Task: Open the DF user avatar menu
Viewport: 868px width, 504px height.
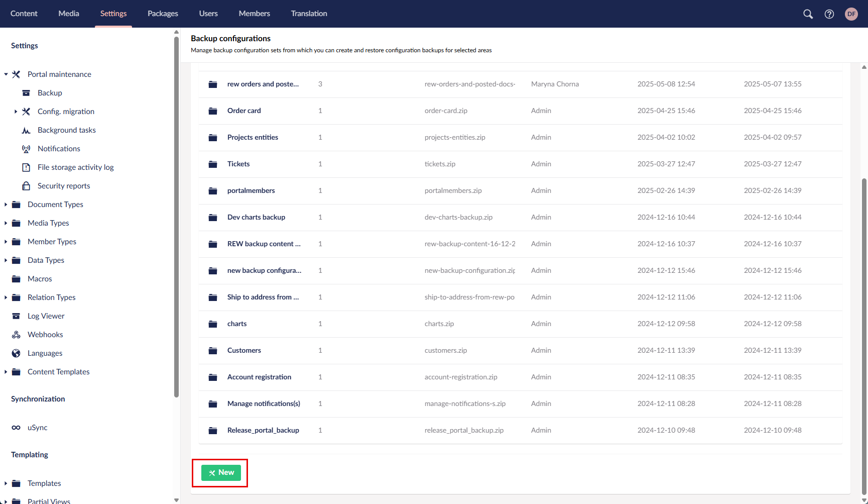Action: (851, 14)
